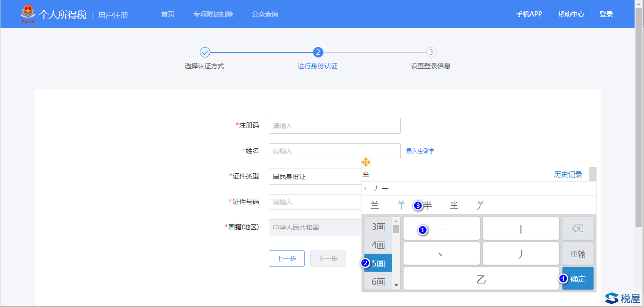Viewport: 644px width, 307px height.
Task: Click 录入生僻字 link
Action: pos(421,151)
